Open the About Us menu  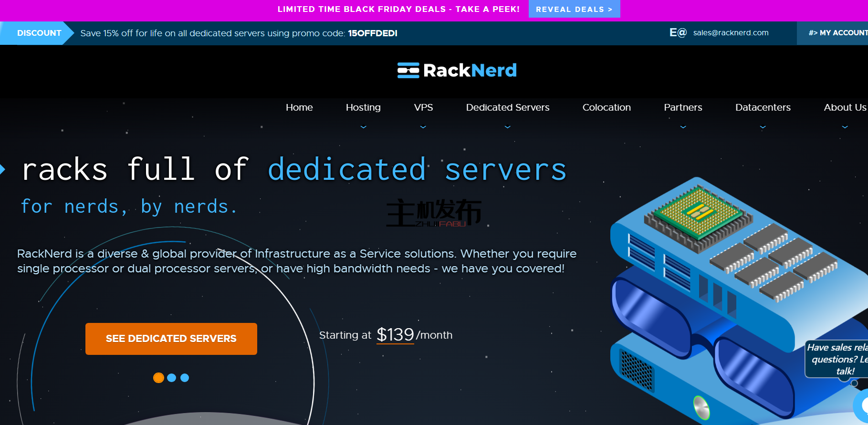pos(845,107)
